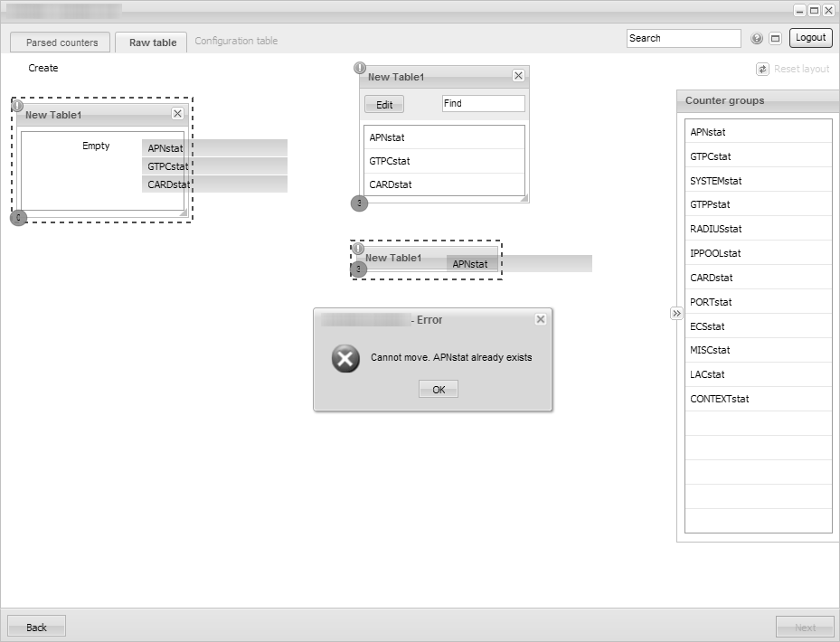The width and height of the screenshot is (840, 642).
Task: Click Edit in the New Table1 panel
Action: [x=384, y=104]
